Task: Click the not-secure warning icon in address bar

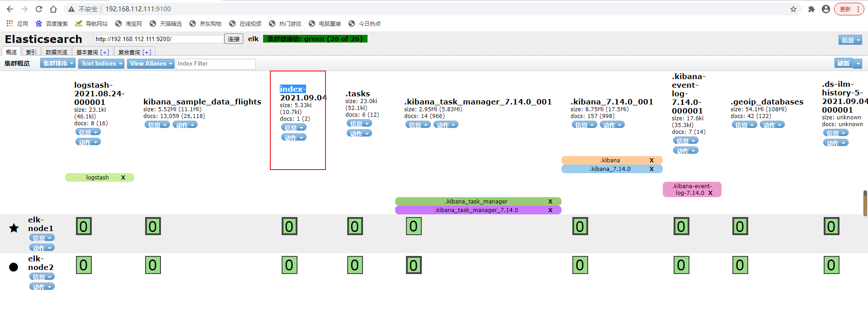Action: 71,9
